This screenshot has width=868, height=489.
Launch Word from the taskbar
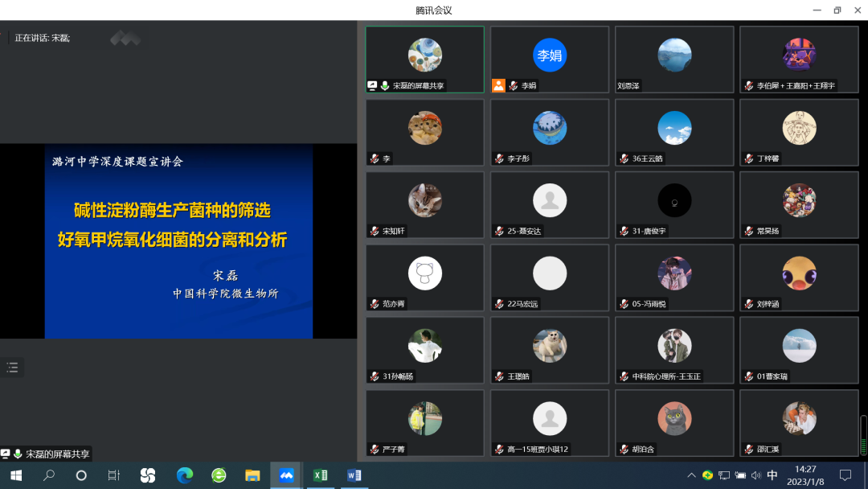coord(354,475)
